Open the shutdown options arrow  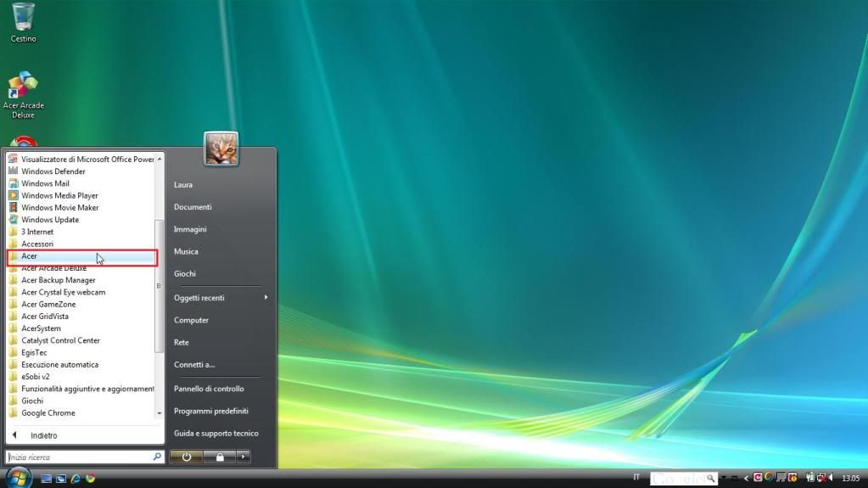244,457
